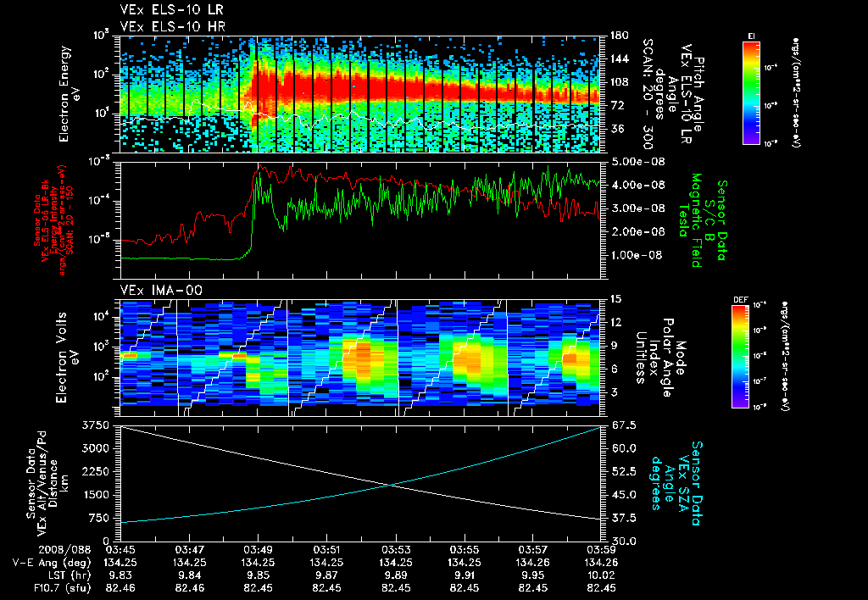The width and height of the screenshot is (868, 600).
Task: Click the "LST (hr)" row label
Action: tap(68, 575)
